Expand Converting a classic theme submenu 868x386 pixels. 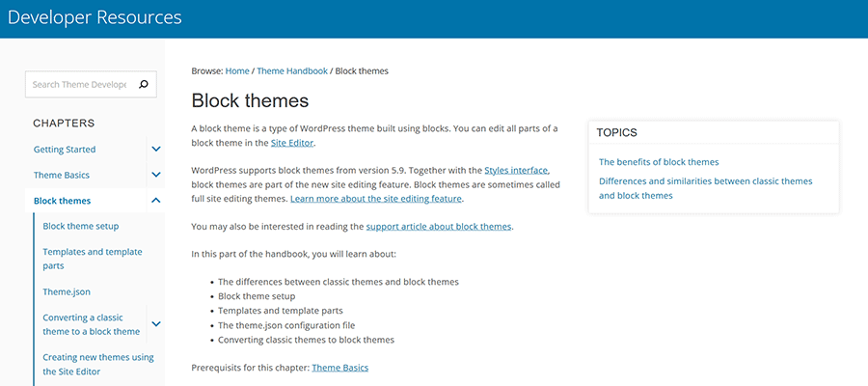tap(155, 324)
